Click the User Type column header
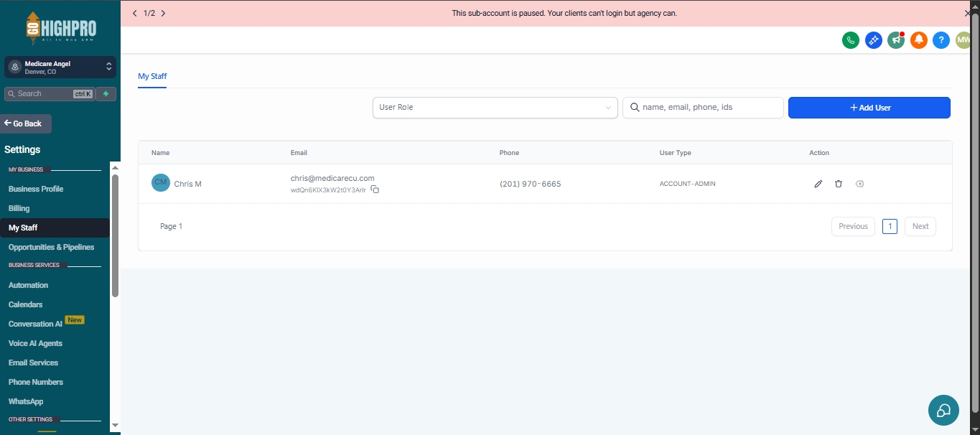This screenshot has width=980, height=435. click(x=676, y=153)
